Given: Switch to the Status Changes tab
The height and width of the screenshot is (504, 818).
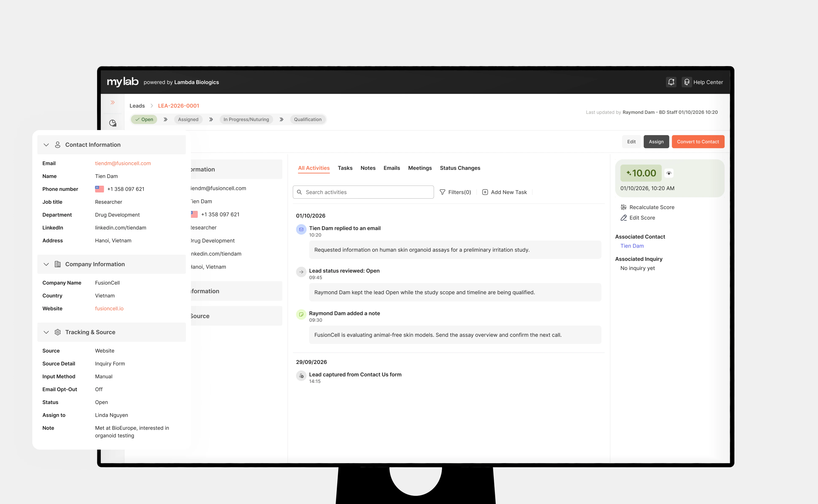Looking at the screenshot, I should coord(460,168).
